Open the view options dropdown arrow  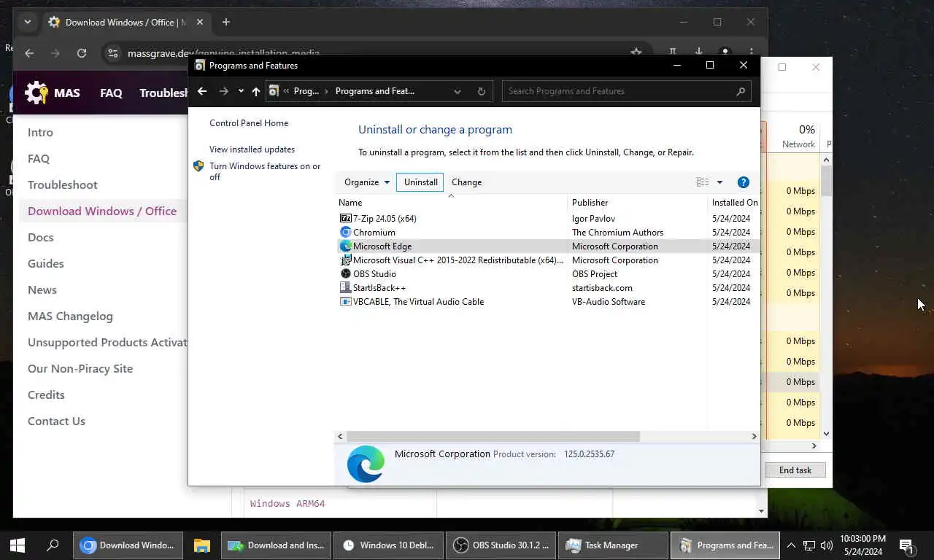pyautogui.click(x=719, y=182)
